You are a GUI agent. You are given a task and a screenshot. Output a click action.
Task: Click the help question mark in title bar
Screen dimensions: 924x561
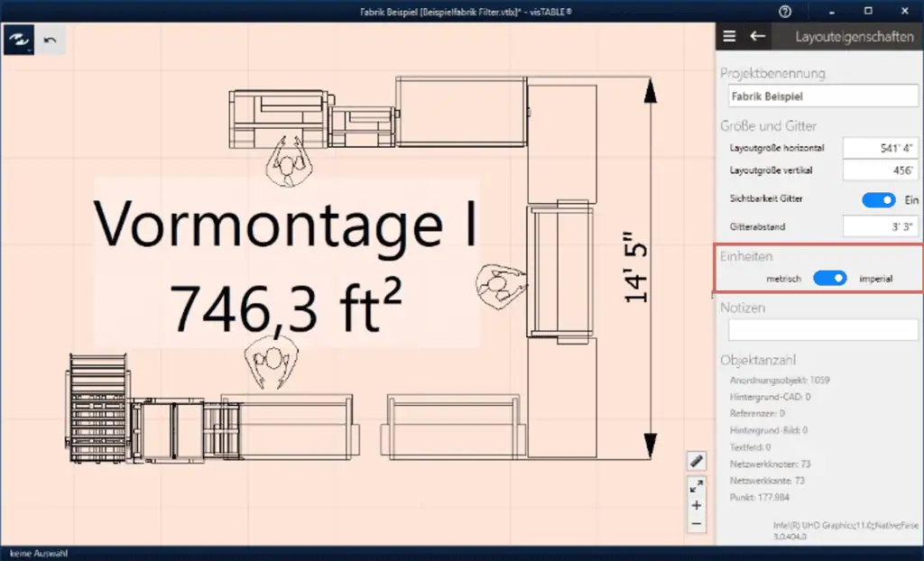coord(785,11)
